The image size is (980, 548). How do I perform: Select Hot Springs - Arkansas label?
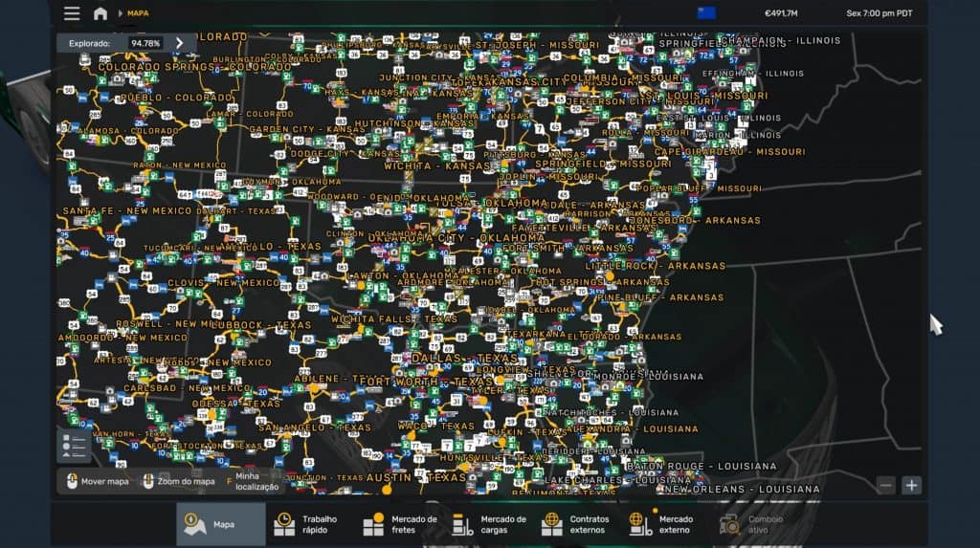tap(603, 282)
